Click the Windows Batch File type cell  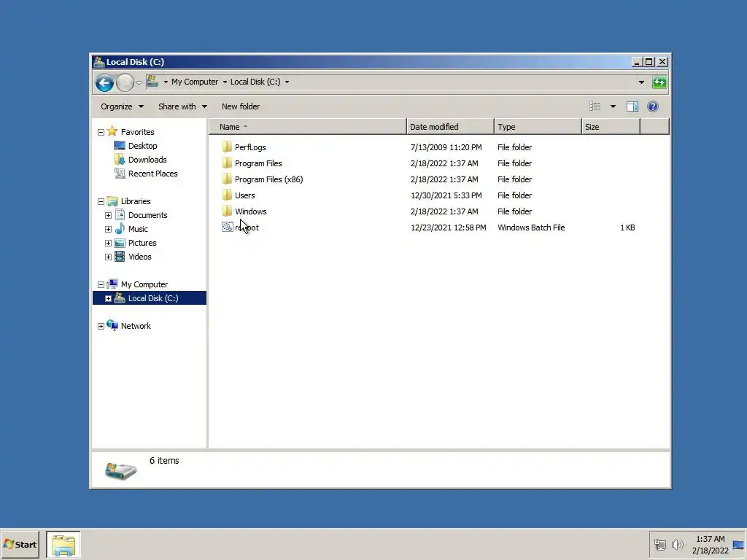tap(531, 227)
